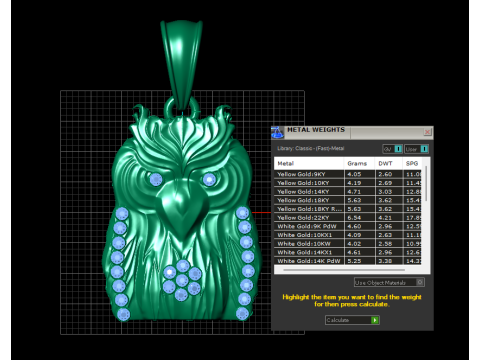The width and height of the screenshot is (480, 360).
Task: Click the center gem of the chest cluster
Action: pyautogui.click(x=182, y=280)
